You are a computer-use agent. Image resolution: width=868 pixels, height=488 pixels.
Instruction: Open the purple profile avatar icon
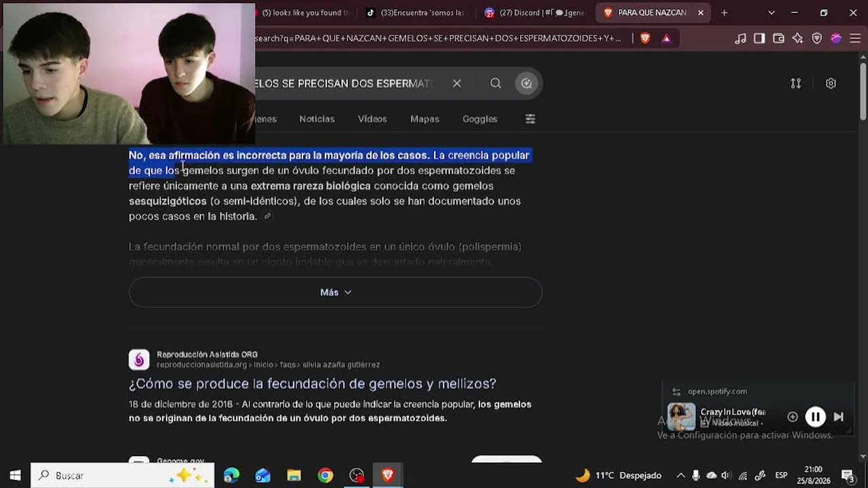[836, 39]
